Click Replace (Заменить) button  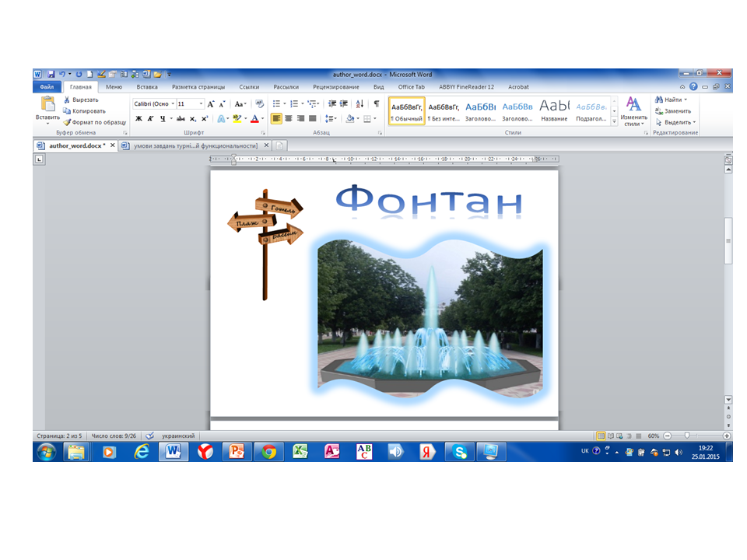(672, 111)
